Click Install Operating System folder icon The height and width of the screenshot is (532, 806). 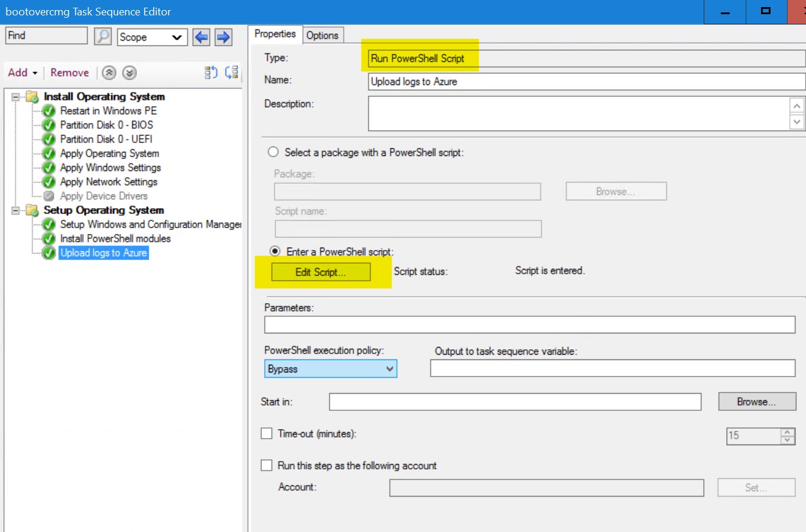[33, 96]
